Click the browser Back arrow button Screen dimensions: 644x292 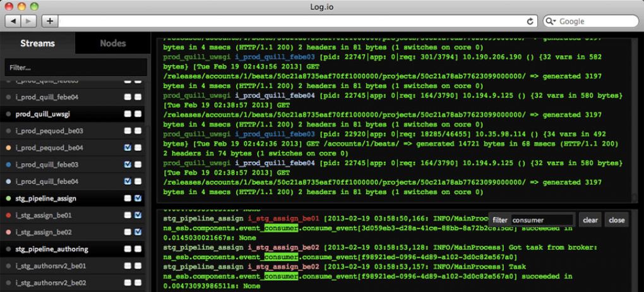click(x=13, y=21)
